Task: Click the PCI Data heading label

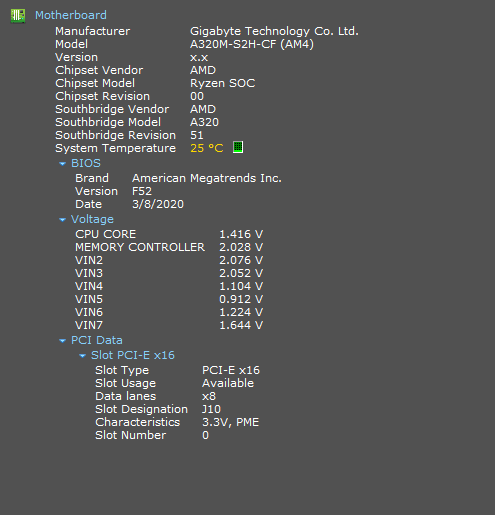Action: point(97,340)
